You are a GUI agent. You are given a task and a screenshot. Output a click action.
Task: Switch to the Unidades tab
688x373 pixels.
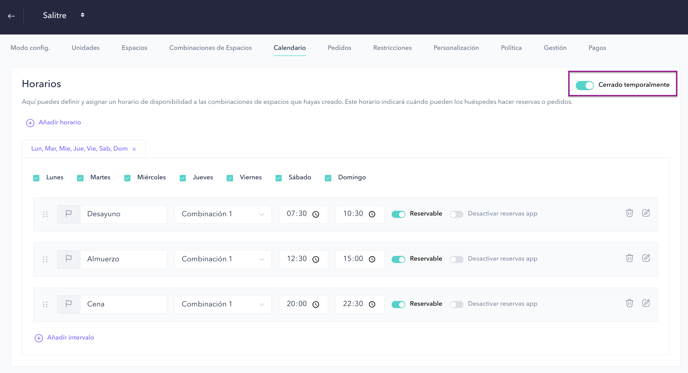(86, 48)
